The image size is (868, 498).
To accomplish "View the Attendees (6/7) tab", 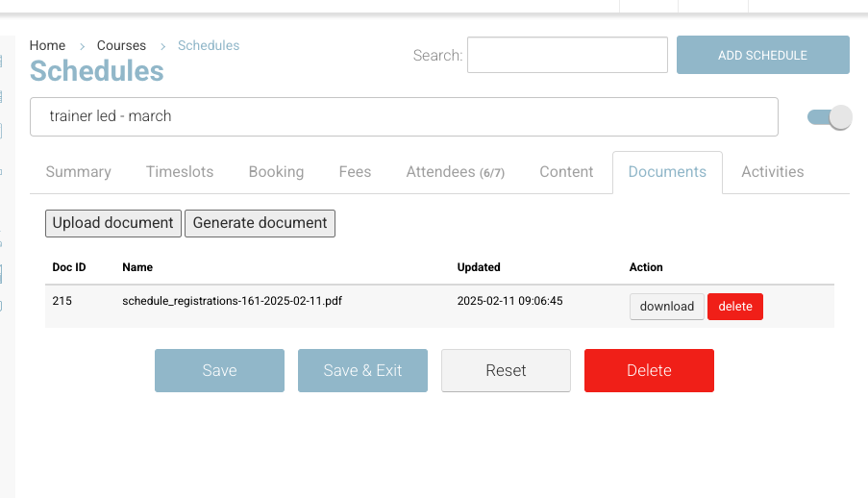I will [x=455, y=172].
